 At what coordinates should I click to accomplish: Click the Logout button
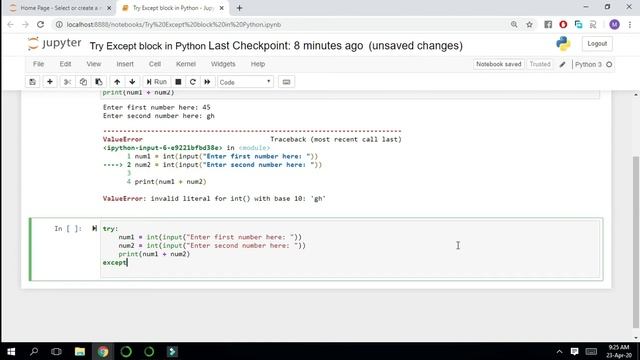597,44
